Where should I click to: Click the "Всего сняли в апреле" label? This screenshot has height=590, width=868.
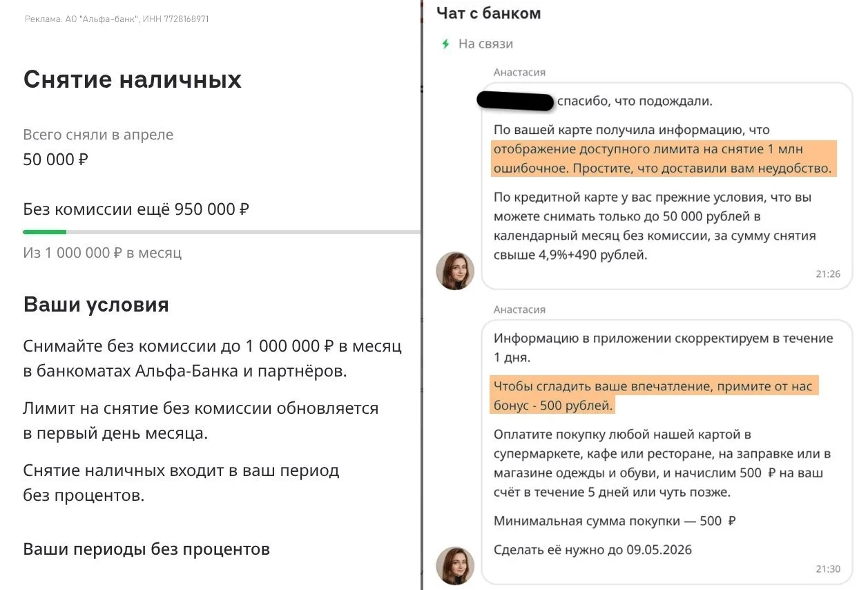(x=98, y=135)
